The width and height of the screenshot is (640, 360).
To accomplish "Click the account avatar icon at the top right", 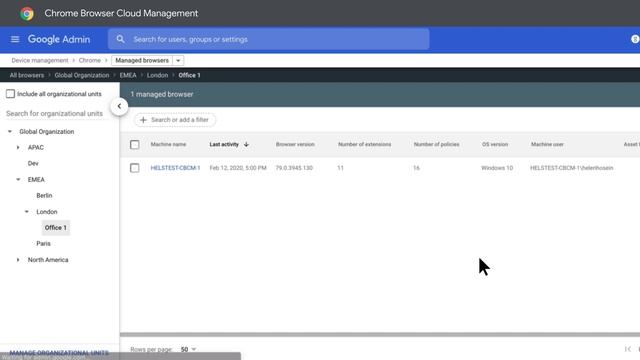I will click(x=635, y=39).
